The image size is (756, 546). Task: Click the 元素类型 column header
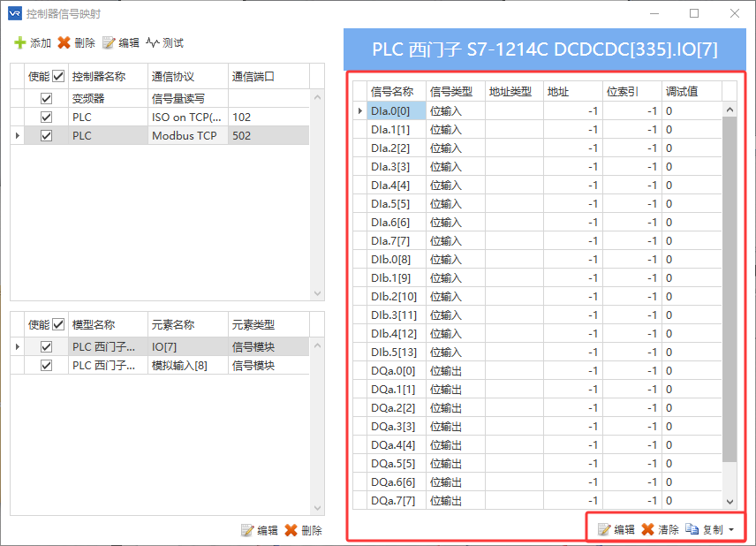click(x=268, y=324)
